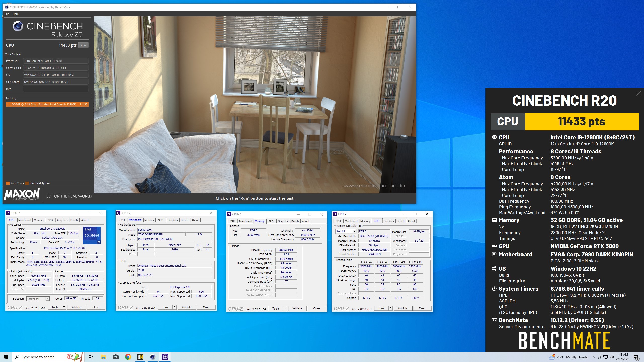
Task: Open the network status tray icon
Action: [x=606, y=357]
